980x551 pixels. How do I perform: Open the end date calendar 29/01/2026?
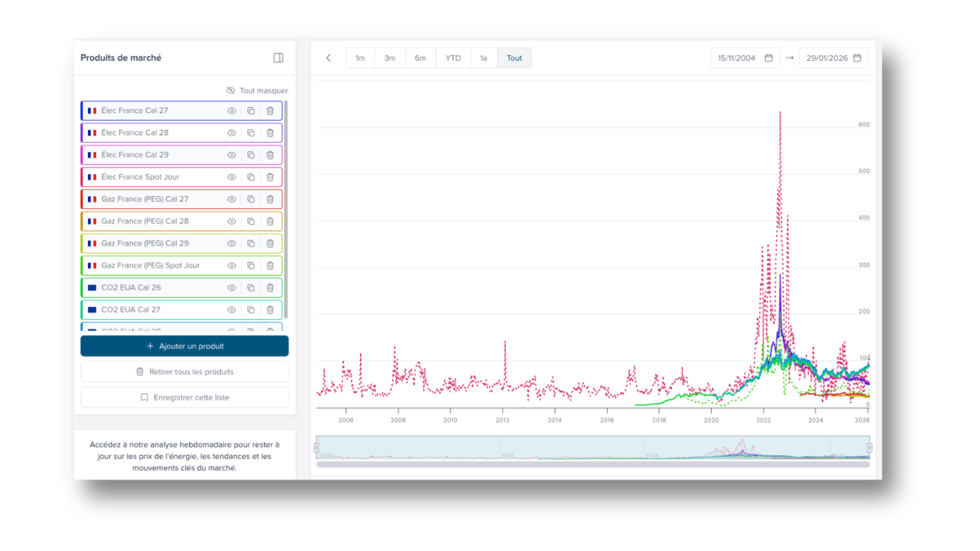(833, 58)
